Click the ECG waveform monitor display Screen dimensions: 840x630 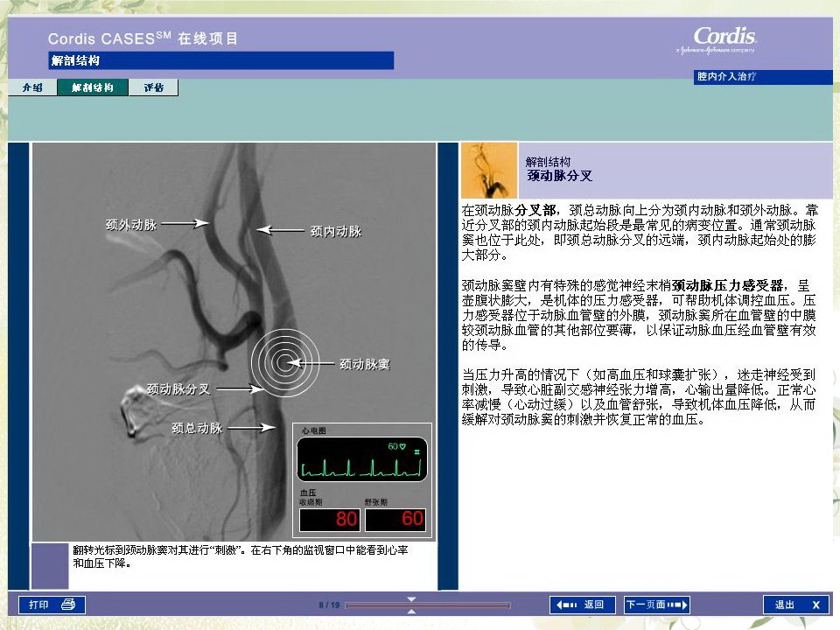[362, 459]
